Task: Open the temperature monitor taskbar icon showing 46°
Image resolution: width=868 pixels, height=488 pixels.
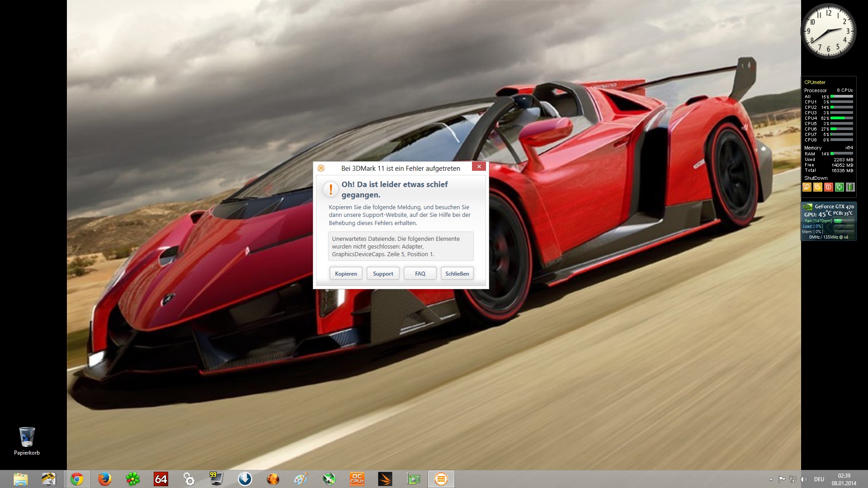Action: click(48, 479)
